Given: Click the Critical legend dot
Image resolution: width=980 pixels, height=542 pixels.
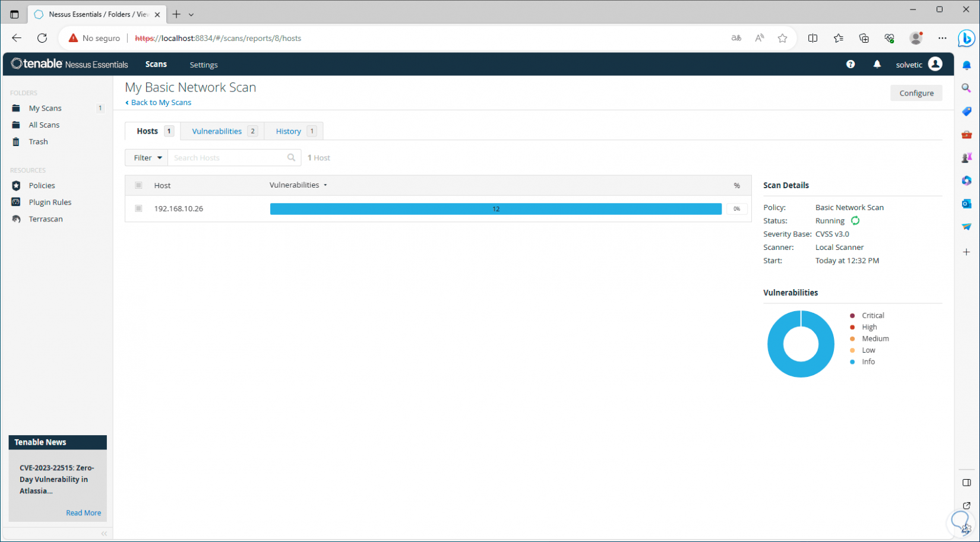Looking at the screenshot, I should (x=852, y=315).
